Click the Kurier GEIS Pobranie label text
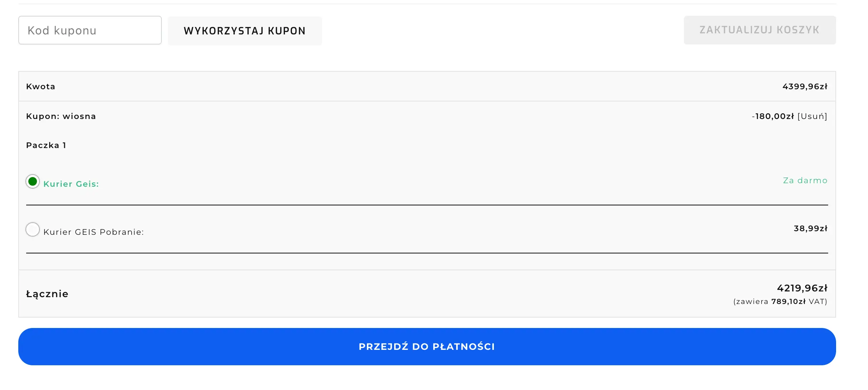Viewport: 868px width, 390px height. (x=94, y=232)
